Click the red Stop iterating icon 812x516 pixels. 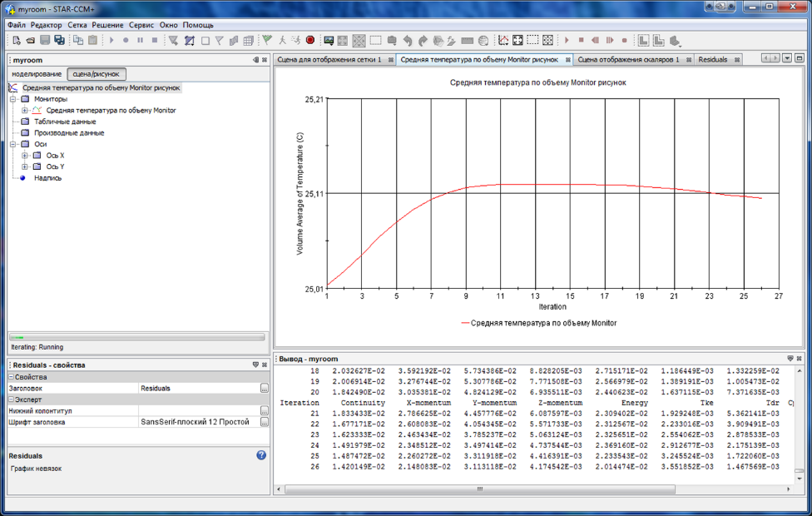309,40
